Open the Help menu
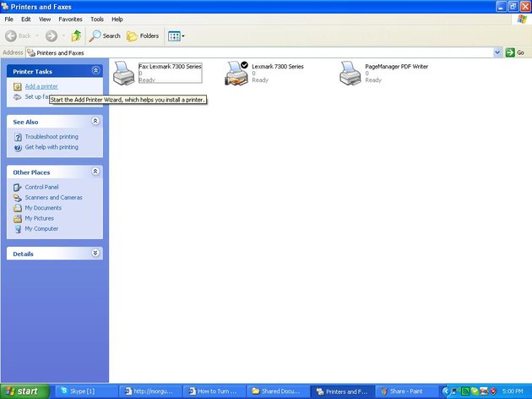This screenshot has height=399, width=532. pyautogui.click(x=117, y=19)
